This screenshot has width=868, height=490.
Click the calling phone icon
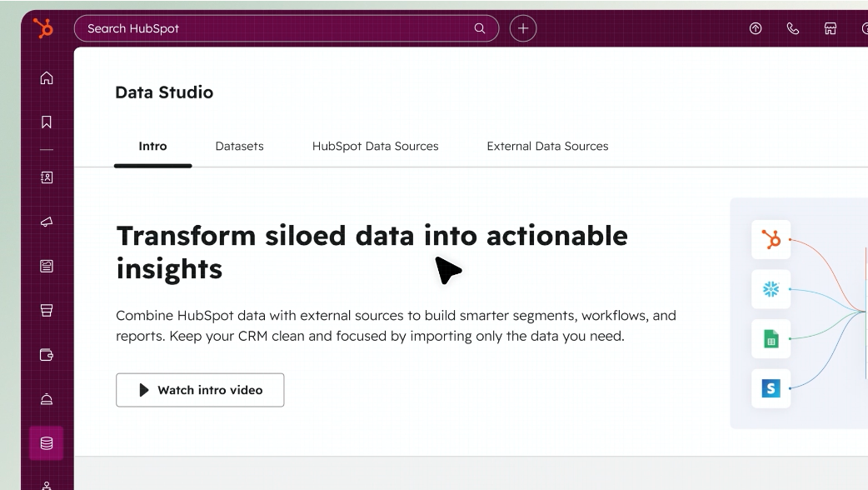pyautogui.click(x=793, y=28)
